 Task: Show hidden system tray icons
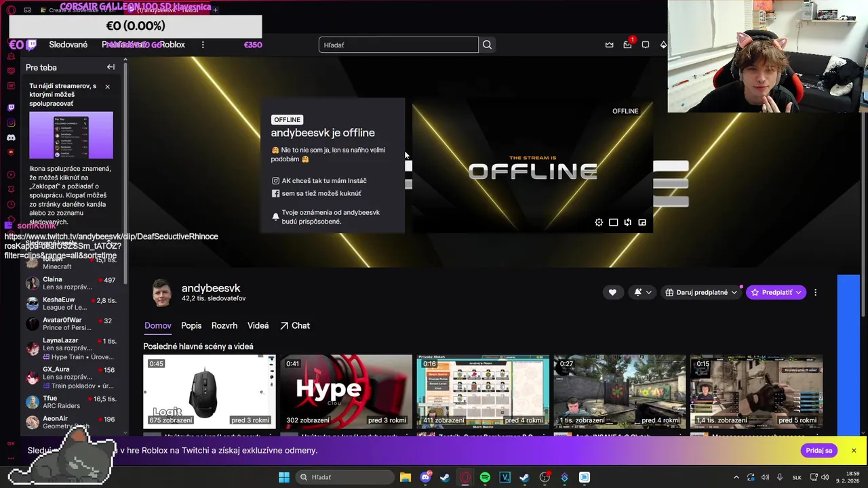tap(736, 477)
